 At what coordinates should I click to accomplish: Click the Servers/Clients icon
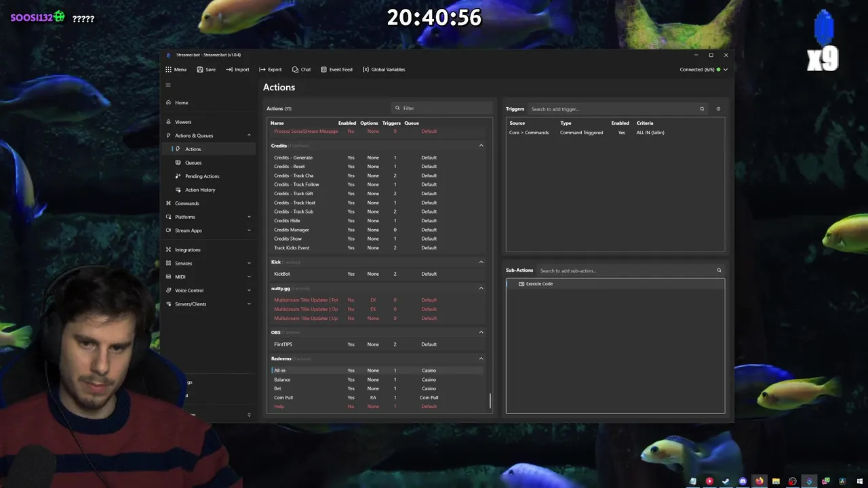pyautogui.click(x=168, y=304)
